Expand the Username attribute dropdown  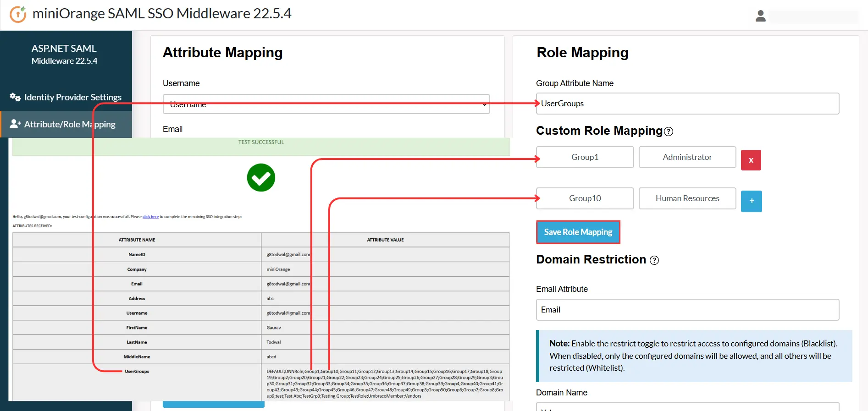point(326,104)
